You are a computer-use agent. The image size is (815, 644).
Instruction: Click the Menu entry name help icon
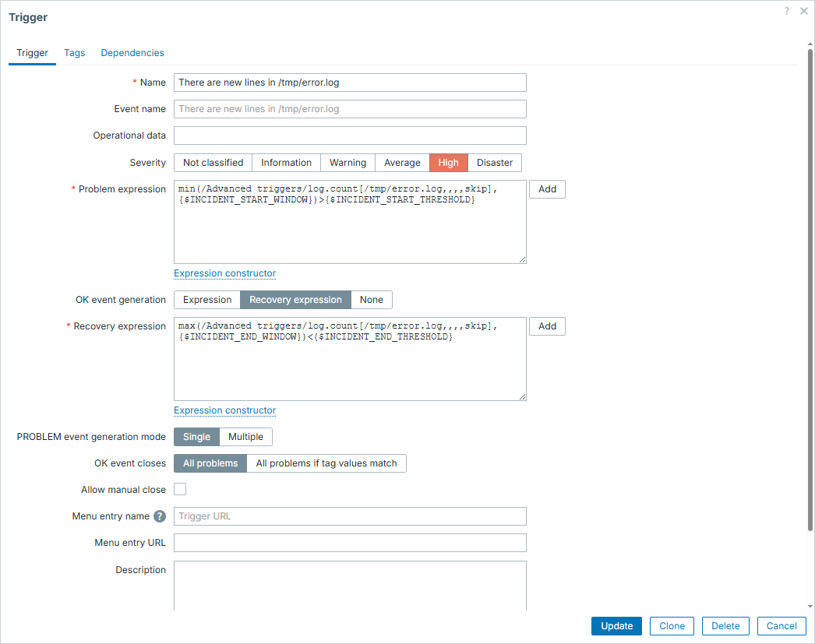(x=160, y=516)
